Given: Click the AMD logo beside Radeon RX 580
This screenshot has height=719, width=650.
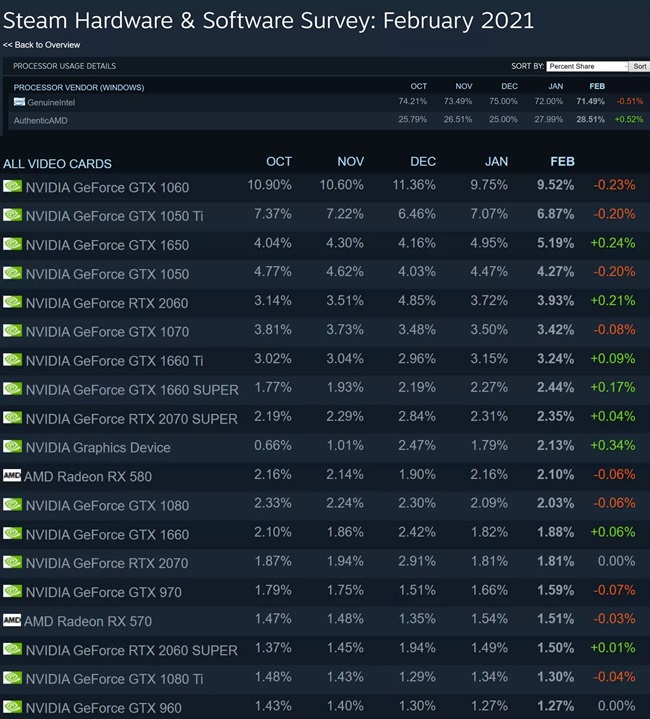Looking at the screenshot, I should [x=12, y=476].
